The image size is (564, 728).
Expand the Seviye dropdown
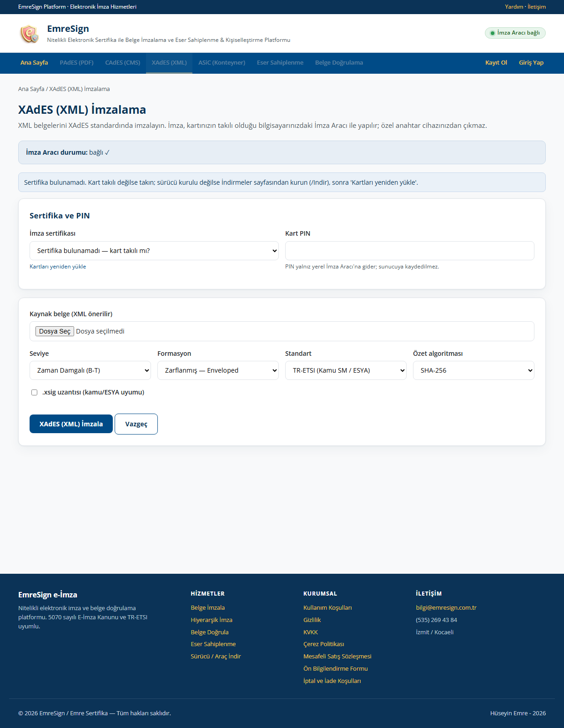pyautogui.click(x=90, y=370)
